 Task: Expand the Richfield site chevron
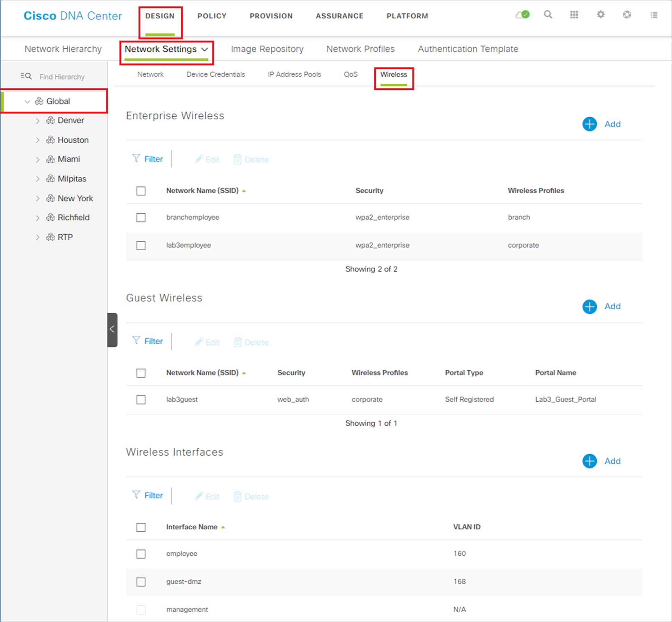(38, 218)
